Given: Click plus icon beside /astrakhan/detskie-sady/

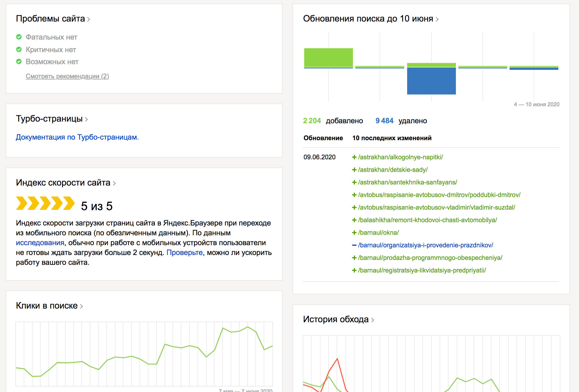Looking at the screenshot, I should 354,170.
